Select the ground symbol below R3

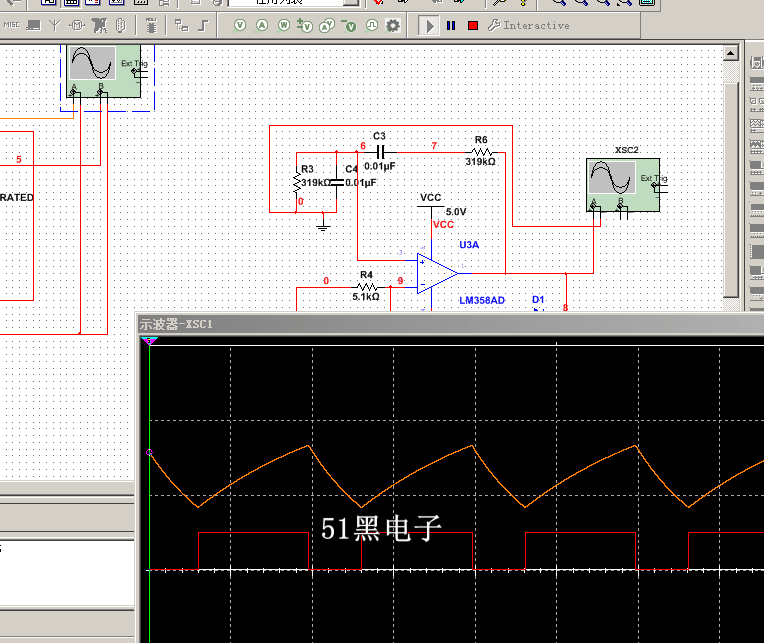(x=323, y=225)
